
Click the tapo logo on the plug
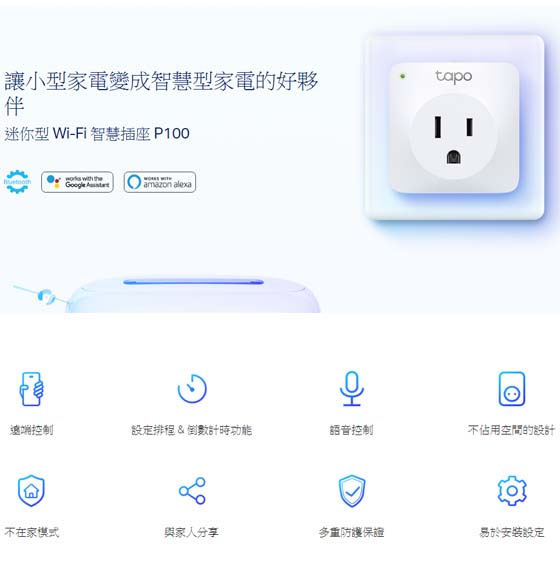pos(454,77)
